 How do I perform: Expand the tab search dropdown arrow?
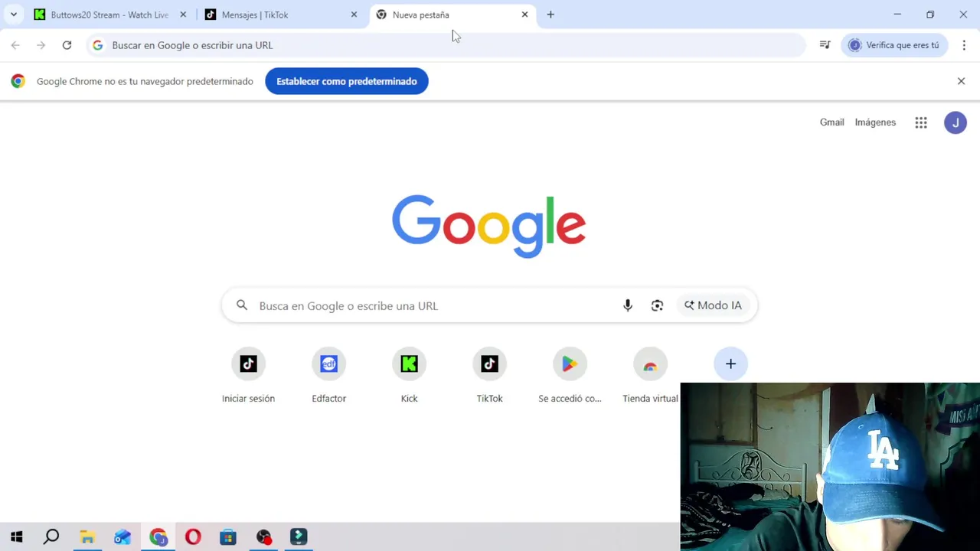click(13, 15)
